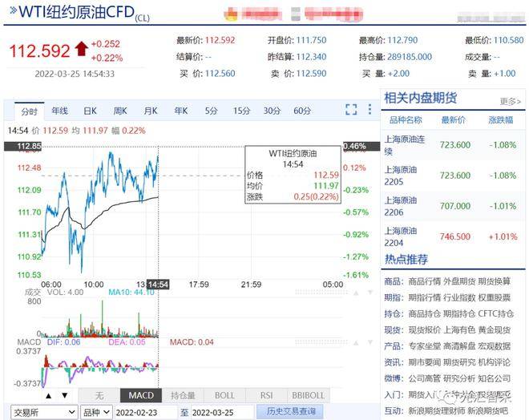Switch to the 周K tab
The height and width of the screenshot is (420, 529).
tap(120, 111)
